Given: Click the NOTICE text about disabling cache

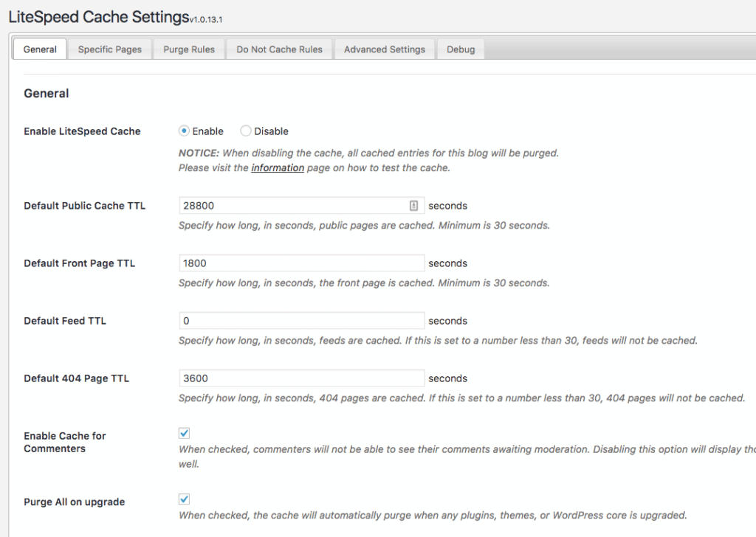Looking at the screenshot, I should click(369, 153).
